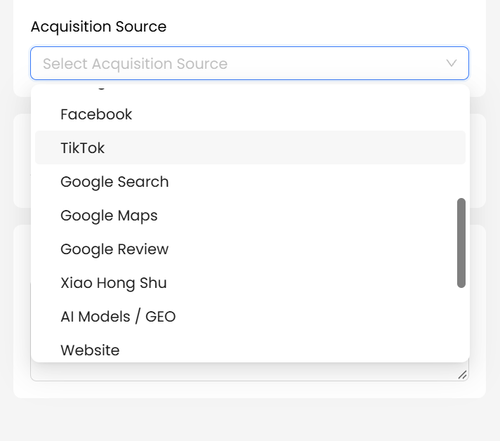The width and height of the screenshot is (500, 441).
Task: Pick Google Search as acquisition source
Action: 250,181
